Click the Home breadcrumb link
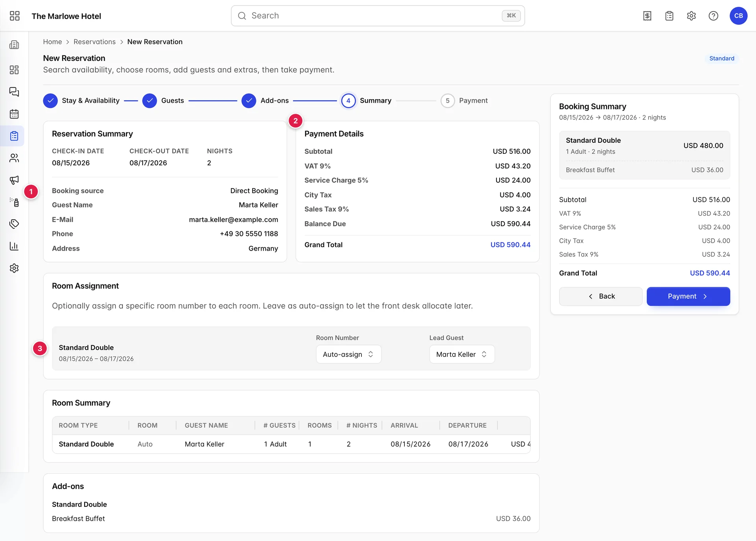The image size is (756, 541). click(52, 42)
